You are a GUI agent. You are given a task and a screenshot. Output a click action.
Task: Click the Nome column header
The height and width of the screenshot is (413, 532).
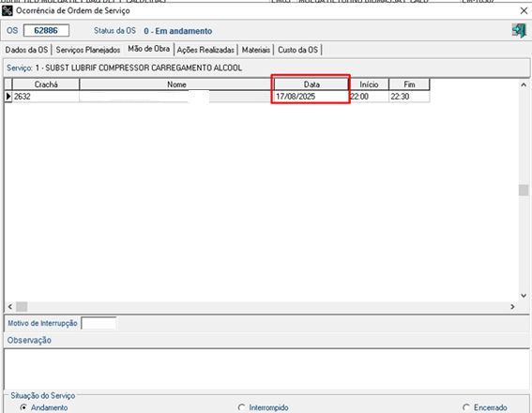[176, 84]
